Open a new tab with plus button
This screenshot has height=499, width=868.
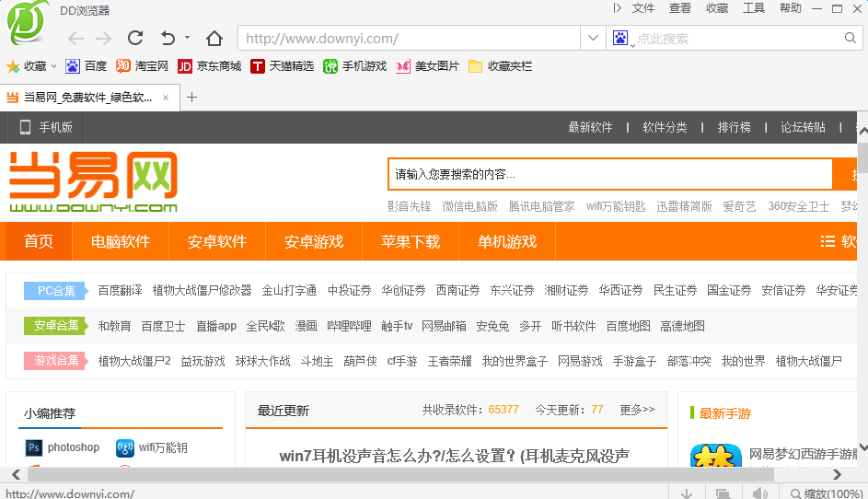(x=191, y=97)
